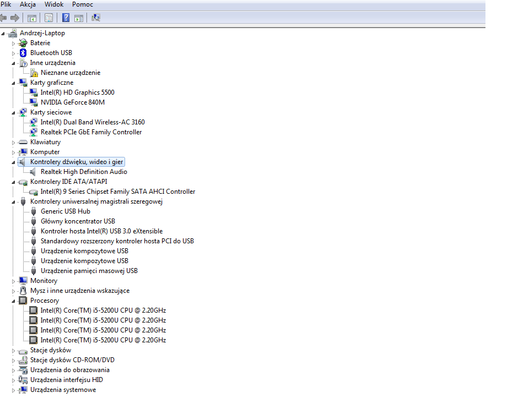Image resolution: width=529 pixels, height=420 pixels.
Task: Select the Inne urządzenia label
Action: pyautogui.click(x=53, y=63)
